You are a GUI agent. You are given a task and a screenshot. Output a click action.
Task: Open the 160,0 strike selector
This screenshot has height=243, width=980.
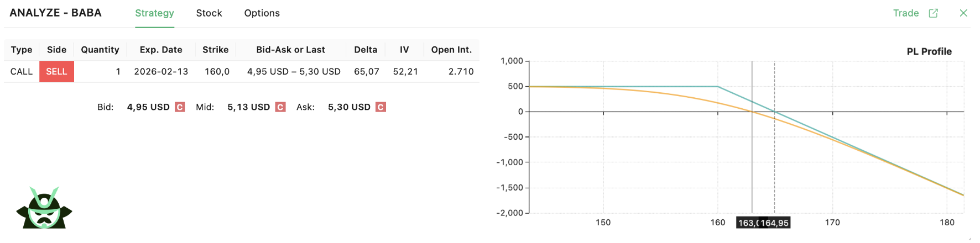217,72
